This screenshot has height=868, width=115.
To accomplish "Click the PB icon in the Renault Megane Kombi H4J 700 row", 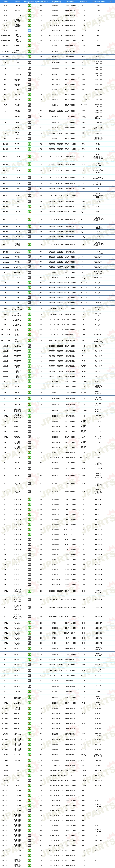I will click(30, 744).
